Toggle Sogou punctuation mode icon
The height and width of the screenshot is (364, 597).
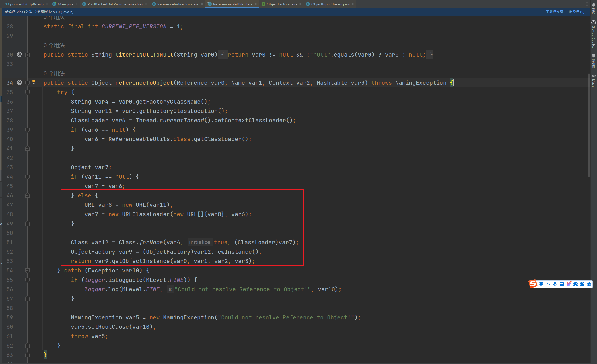pyautogui.click(x=548, y=284)
